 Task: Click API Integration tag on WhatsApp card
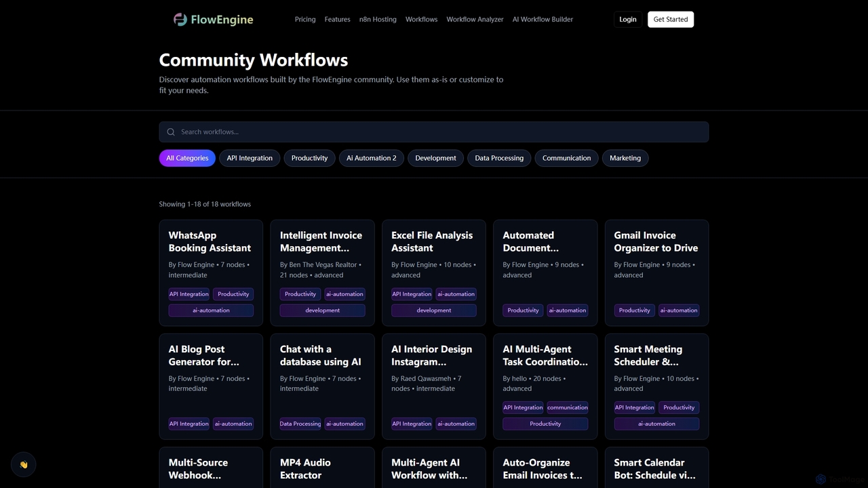point(189,294)
